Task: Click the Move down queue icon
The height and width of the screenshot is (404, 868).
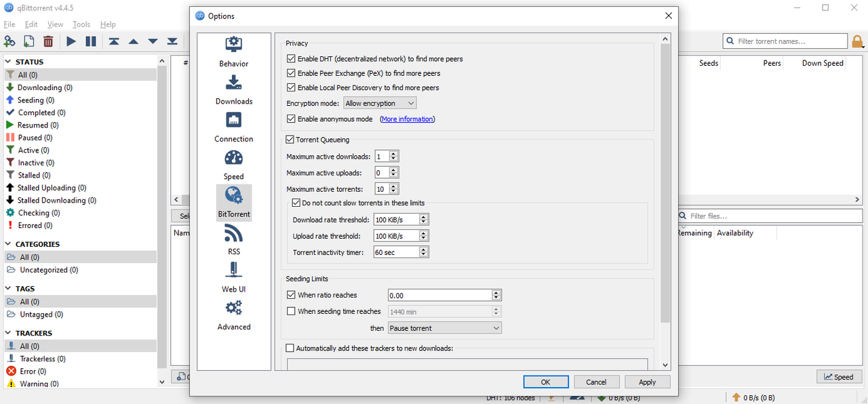Action: 153,41
